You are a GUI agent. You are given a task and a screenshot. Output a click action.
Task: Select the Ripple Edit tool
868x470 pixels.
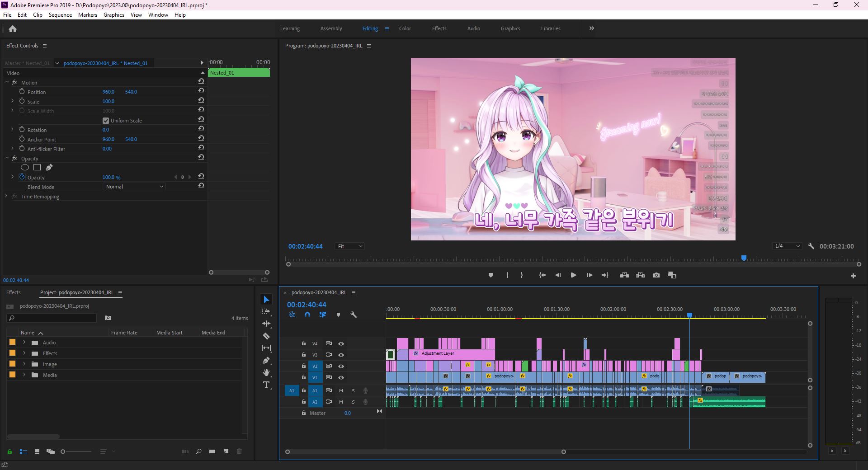(x=266, y=324)
